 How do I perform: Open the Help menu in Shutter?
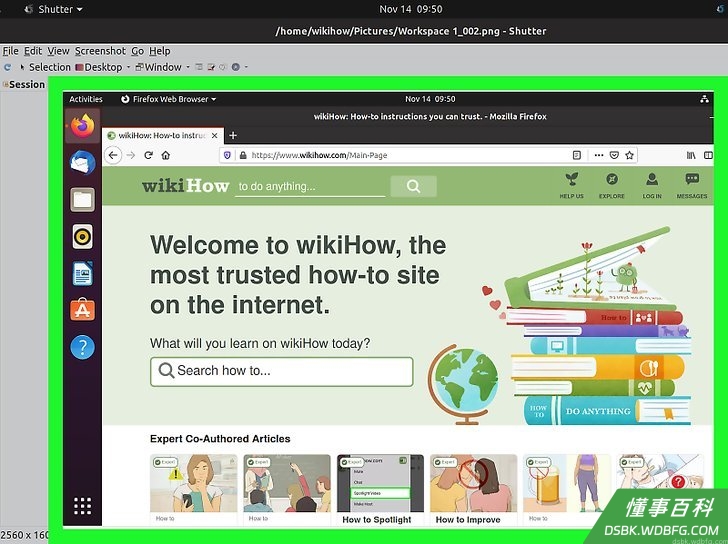[160, 51]
